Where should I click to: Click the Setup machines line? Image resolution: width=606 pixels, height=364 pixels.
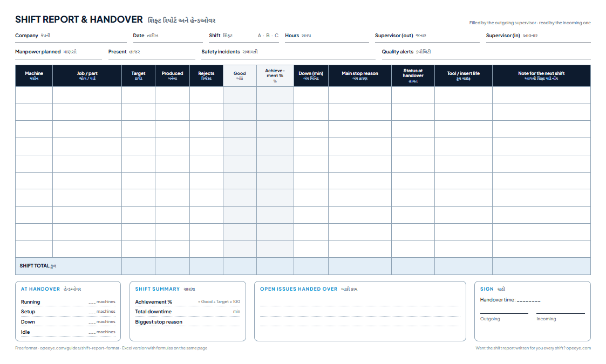pos(68,312)
